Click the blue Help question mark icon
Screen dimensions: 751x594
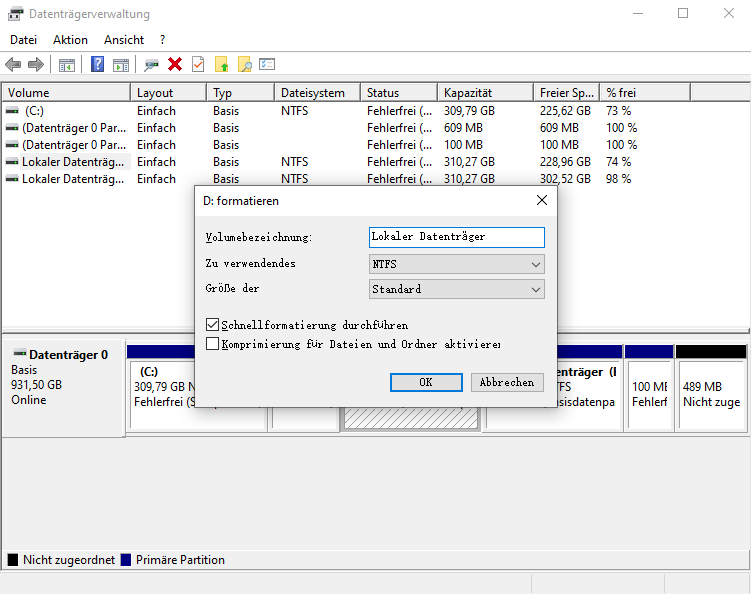pos(98,65)
